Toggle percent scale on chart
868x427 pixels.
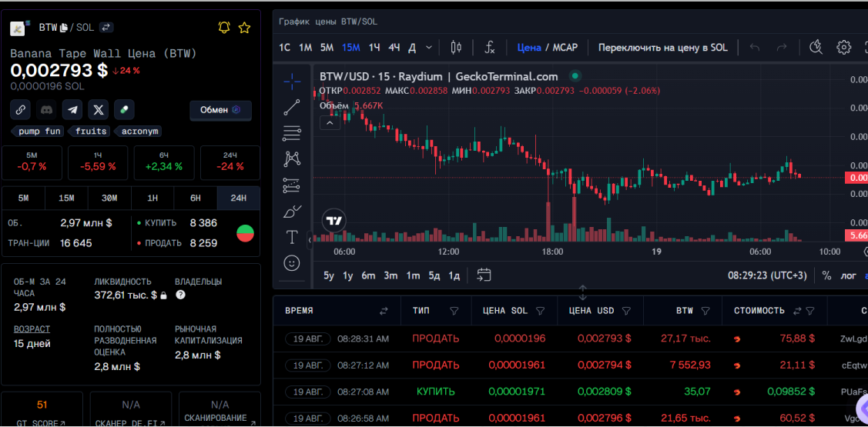(x=826, y=275)
